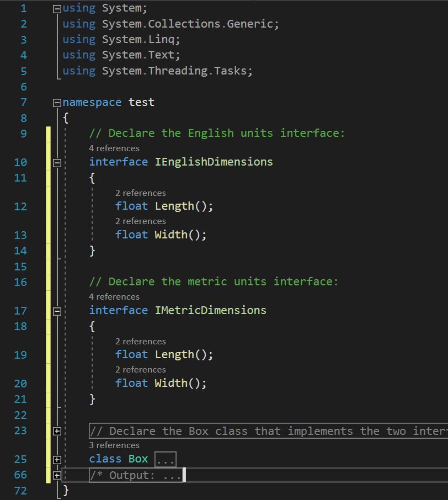Screen dimensions: 448x500
Task: Show 2 references for IEnglishDimensions Width method
Action: [140, 221]
